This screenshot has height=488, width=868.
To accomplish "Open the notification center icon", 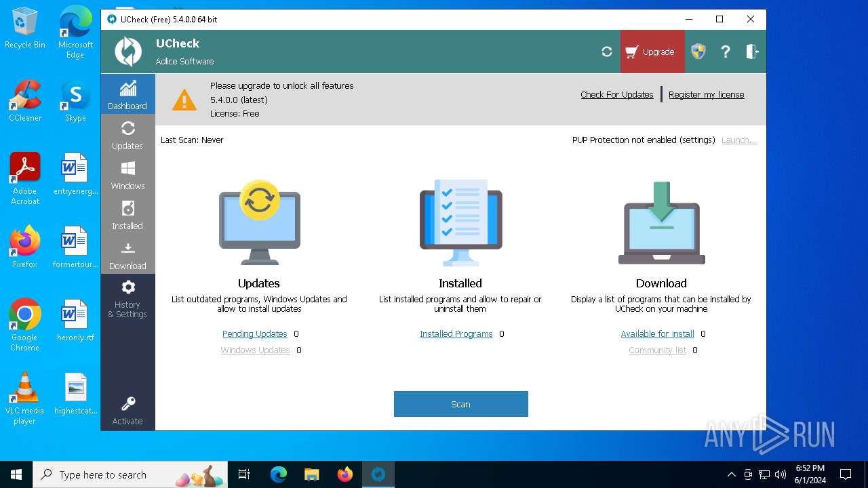I will pyautogui.click(x=846, y=474).
